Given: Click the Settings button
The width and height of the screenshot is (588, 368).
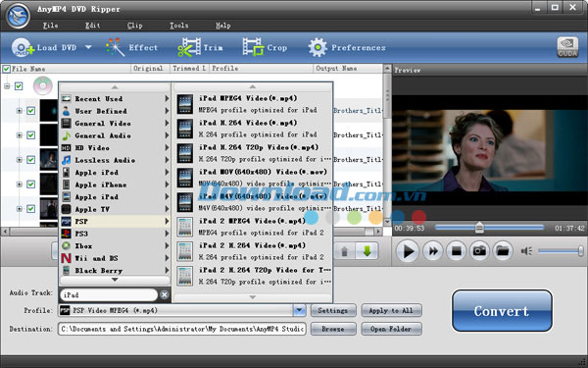Looking at the screenshot, I should (x=333, y=310).
